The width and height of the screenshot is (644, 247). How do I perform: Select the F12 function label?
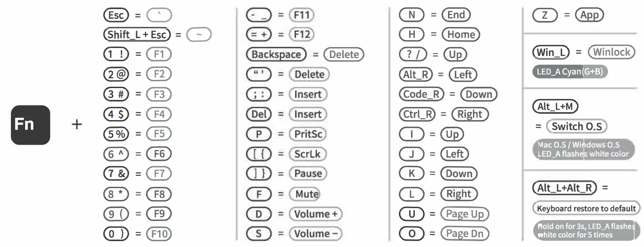(x=302, y=35)
